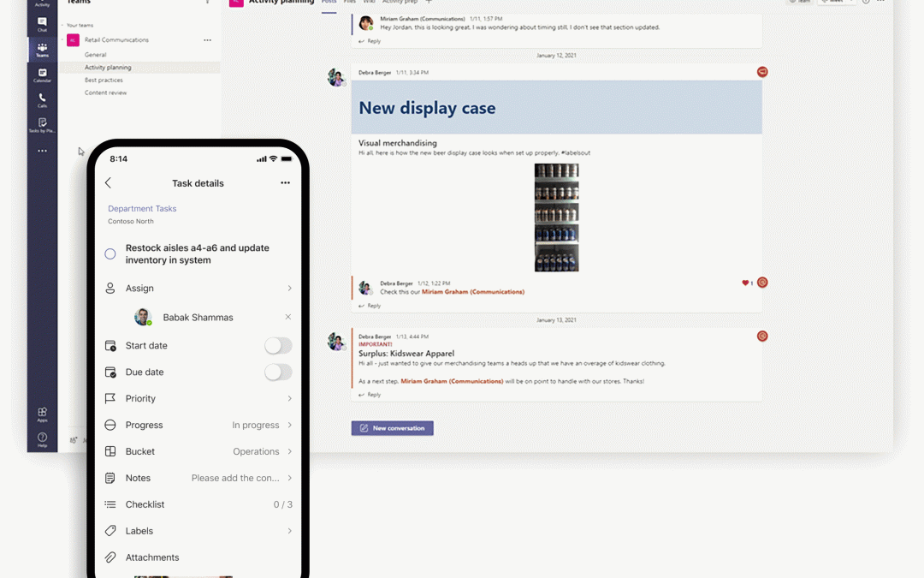Expand the Priority options
Viewport: 924px width, 578px height.
[198, 399]
